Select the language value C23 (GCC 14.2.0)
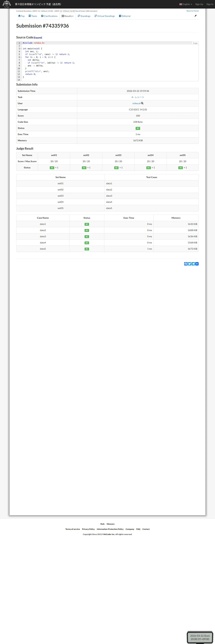The width and height of the screenshot is (215, 644). [138, 110]
